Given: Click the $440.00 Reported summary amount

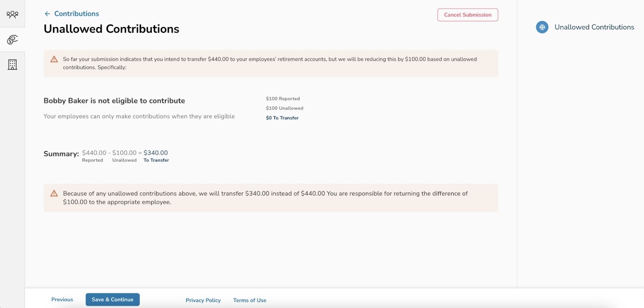Looking at the screenshot, I should [94, 153].
